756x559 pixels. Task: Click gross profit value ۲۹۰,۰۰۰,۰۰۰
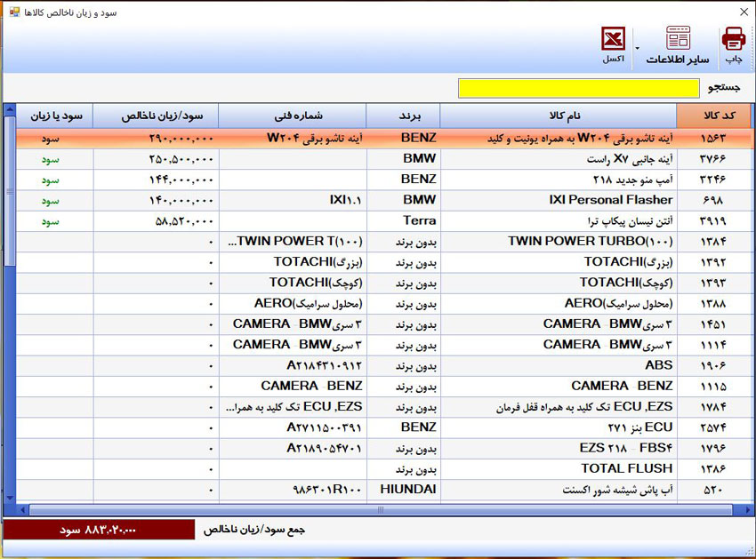(x=181, y=139)
